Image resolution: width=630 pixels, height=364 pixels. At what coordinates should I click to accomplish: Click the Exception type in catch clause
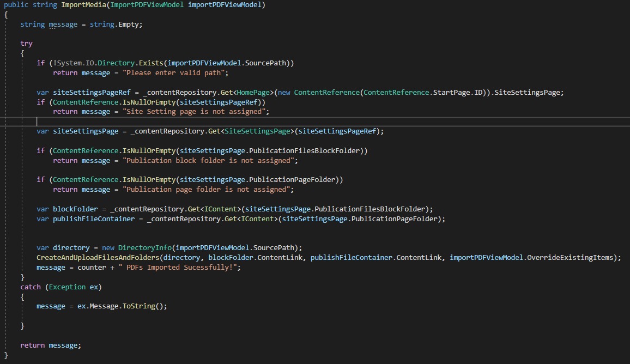tap(68, 287)
